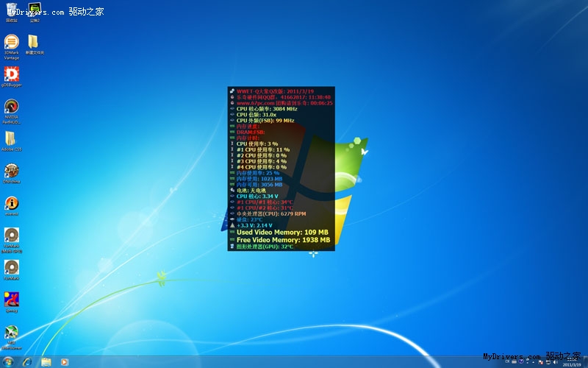The image size is (588, 368).
Task: Open the second FurMark shortcut
Action: click(12, 270)
